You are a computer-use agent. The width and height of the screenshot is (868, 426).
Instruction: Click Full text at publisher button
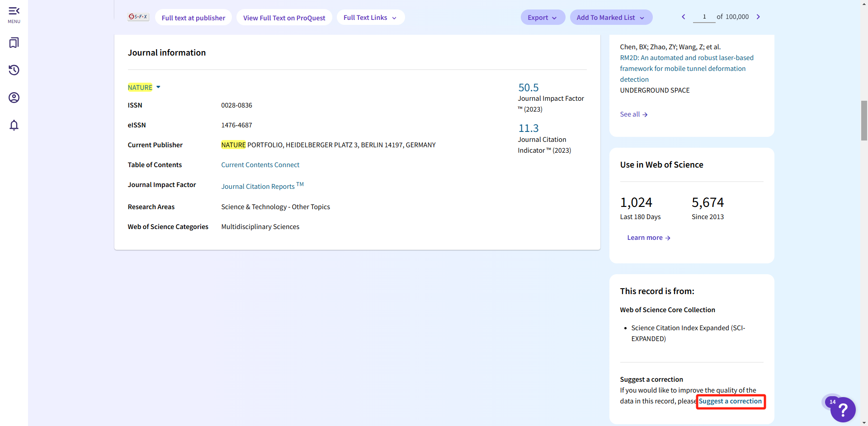coord(193,18)
